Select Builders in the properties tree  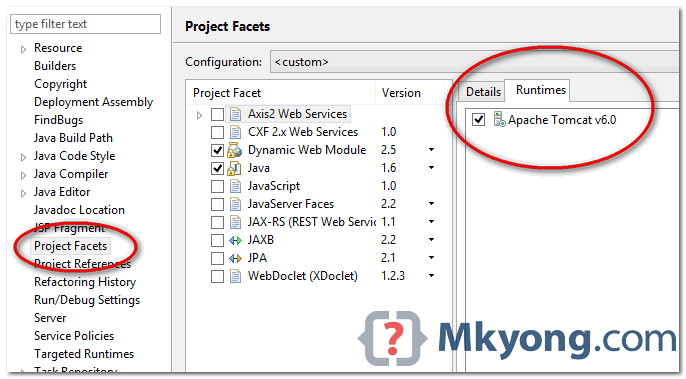pyautogui.click(x=55, y=66)
